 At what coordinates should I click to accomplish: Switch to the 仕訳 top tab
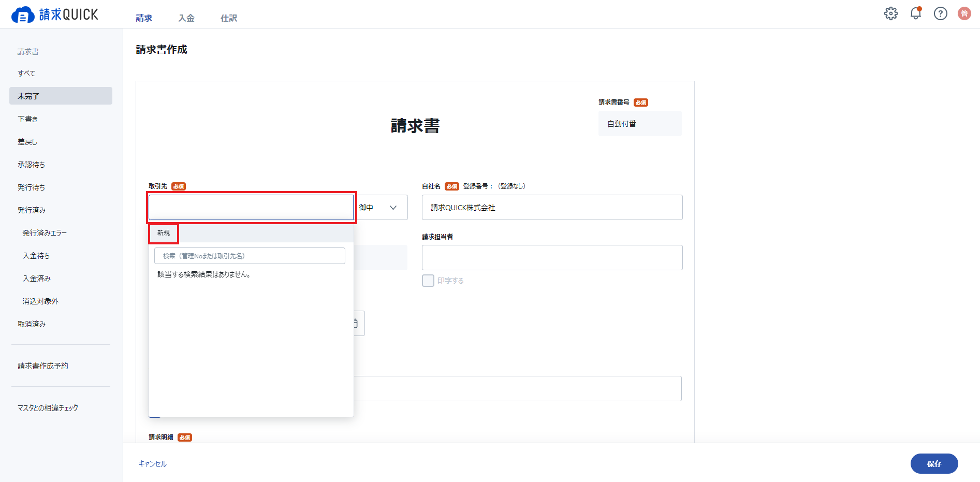229,18
